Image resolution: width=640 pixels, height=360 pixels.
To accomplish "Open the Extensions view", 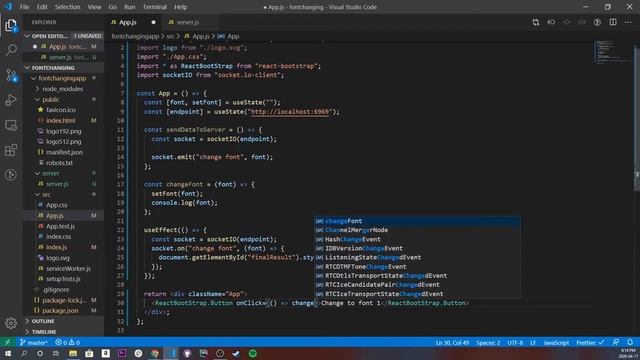I will tap(11, 150).
